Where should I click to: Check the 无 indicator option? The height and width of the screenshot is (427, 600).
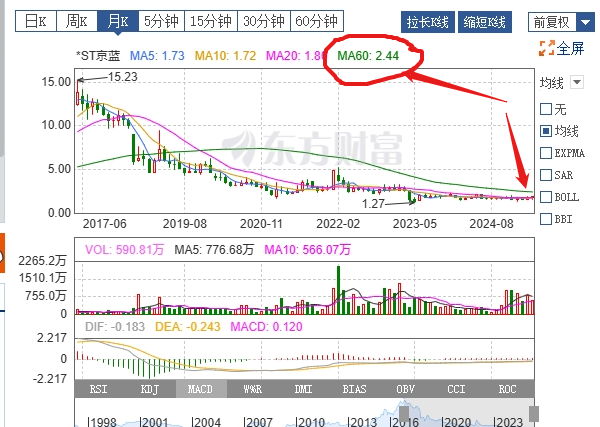coord(546,109)
